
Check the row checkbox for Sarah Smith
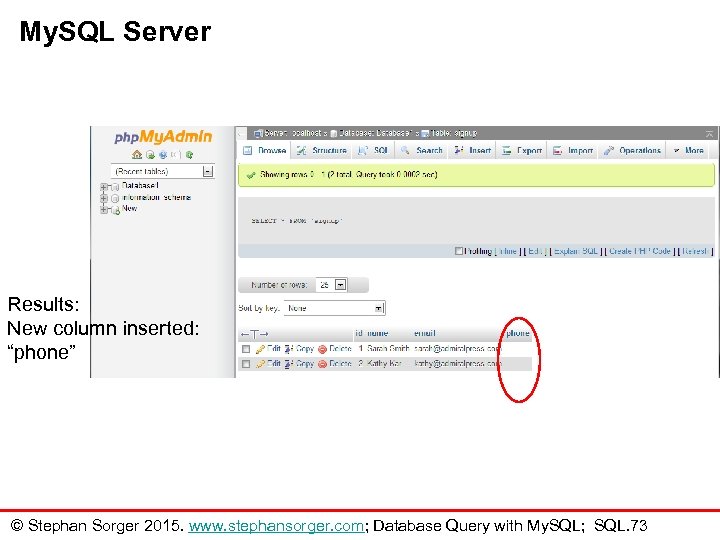tap(246, 349)
